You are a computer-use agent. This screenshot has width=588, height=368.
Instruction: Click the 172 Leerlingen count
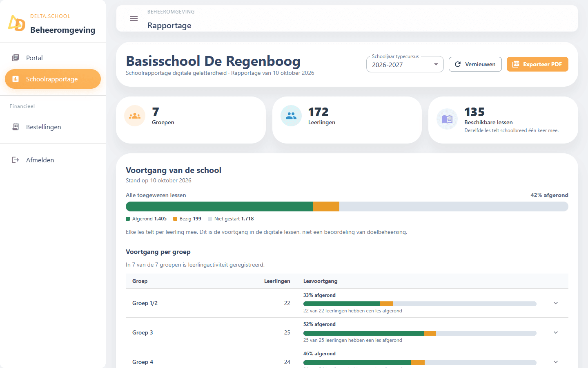coord(318,112)
